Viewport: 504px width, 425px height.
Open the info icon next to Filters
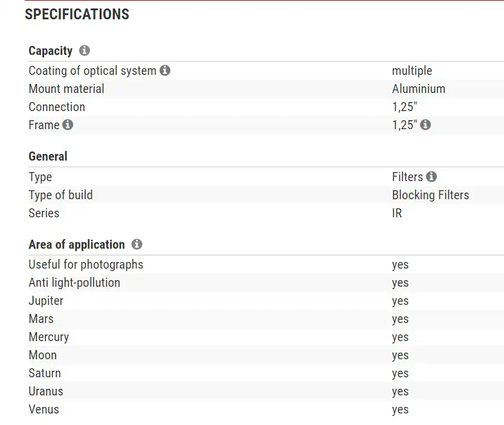(431, 177)
